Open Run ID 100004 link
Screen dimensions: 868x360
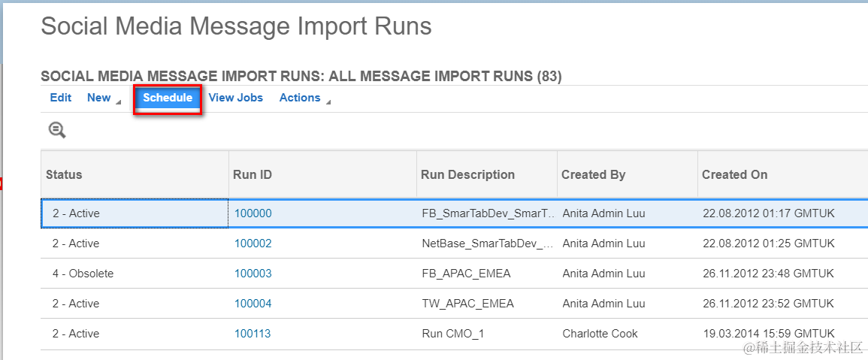(253, 304)
